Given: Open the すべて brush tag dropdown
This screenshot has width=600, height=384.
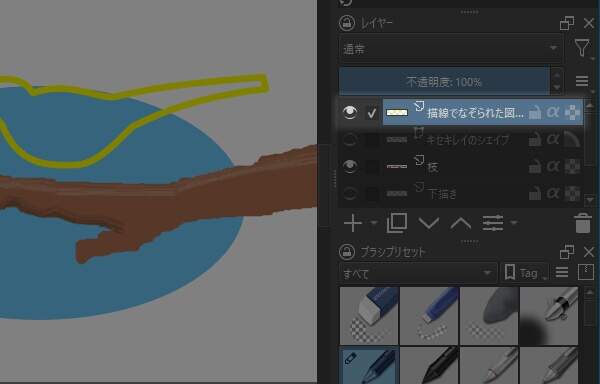Looking at the screenshot, I should tap(418, 273).
